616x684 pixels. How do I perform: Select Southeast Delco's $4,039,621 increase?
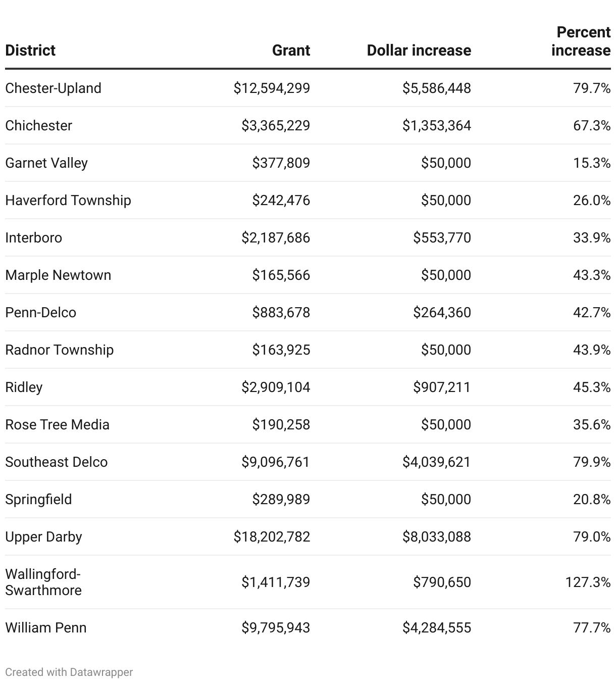point(436,462)
